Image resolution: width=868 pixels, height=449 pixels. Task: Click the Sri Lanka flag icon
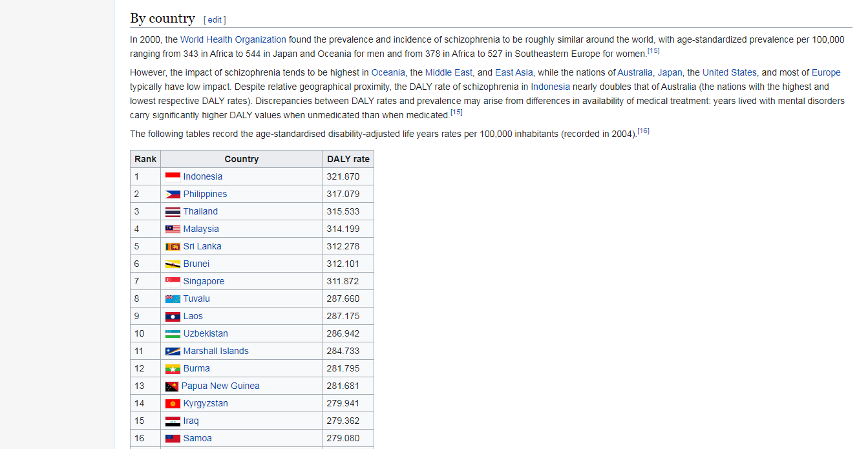pyautogui.click(x=173, y=246)
